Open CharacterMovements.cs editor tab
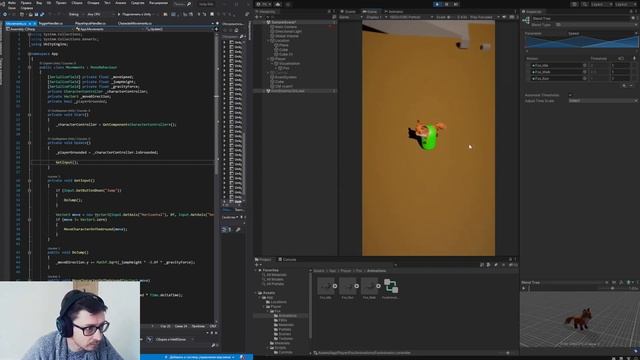The height and width of the screenshot is (360, 640). coord(135,24)
